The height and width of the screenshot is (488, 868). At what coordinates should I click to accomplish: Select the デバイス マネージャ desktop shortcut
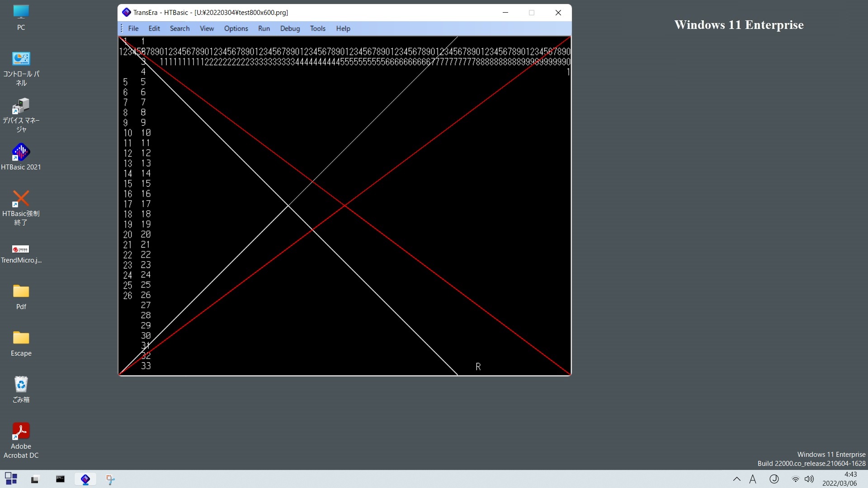click(21, 116)
